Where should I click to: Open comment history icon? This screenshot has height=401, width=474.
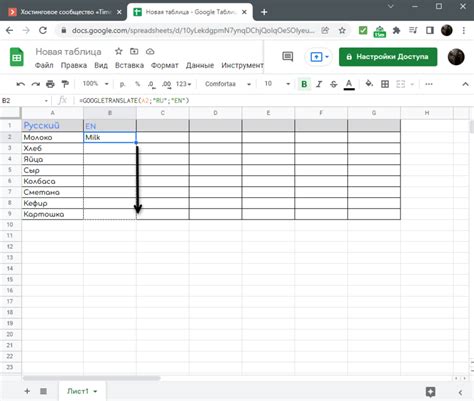tap(287, 57)
